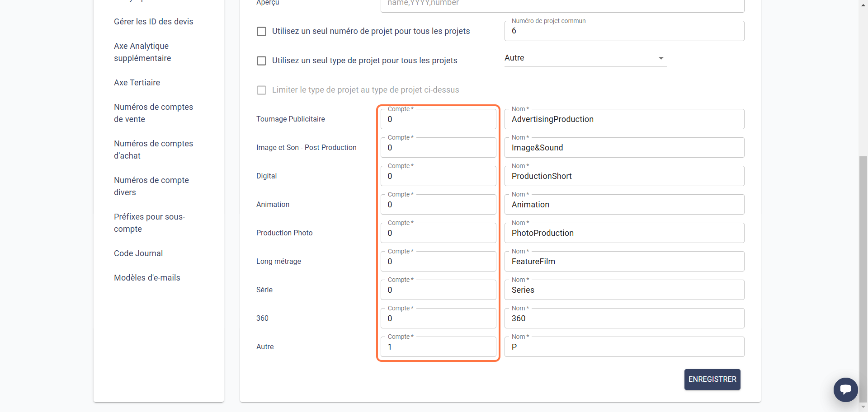Viewport: 868px width, 412px height.
Task: Open Code Journal section
Action: [138, 253]
